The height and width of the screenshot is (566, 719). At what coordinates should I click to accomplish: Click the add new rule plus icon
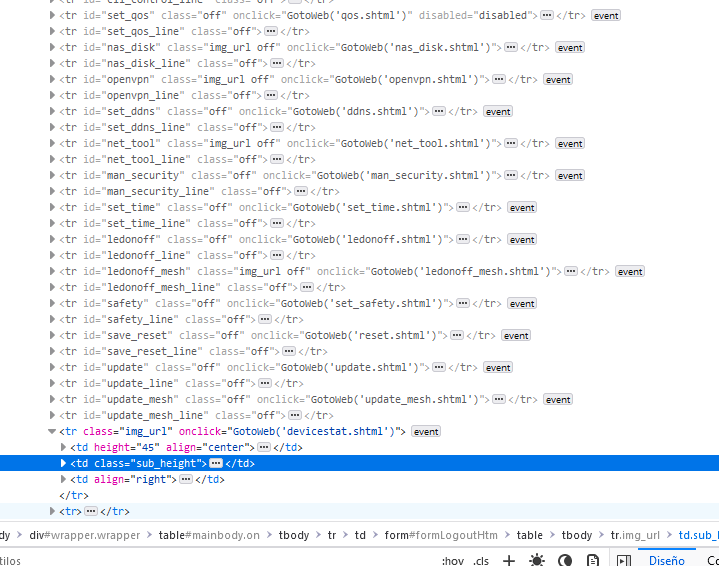click(508, 560)
